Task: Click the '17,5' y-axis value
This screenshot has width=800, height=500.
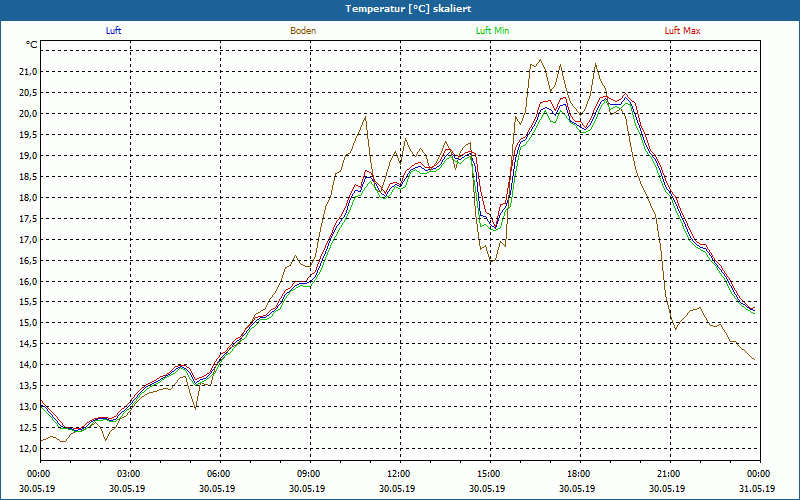Action: [x=28, y=218]
